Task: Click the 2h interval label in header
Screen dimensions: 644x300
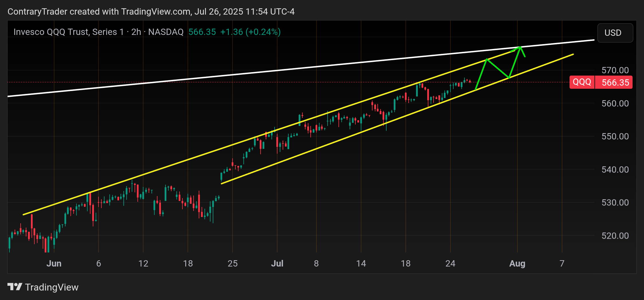Action: point(136,32)
